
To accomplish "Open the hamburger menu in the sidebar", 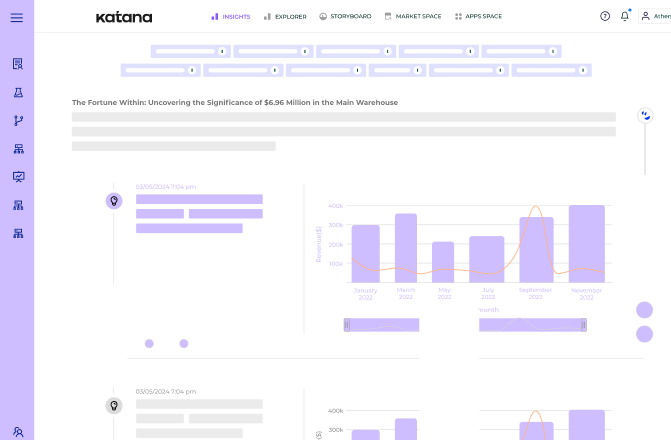I will point(17,17).
